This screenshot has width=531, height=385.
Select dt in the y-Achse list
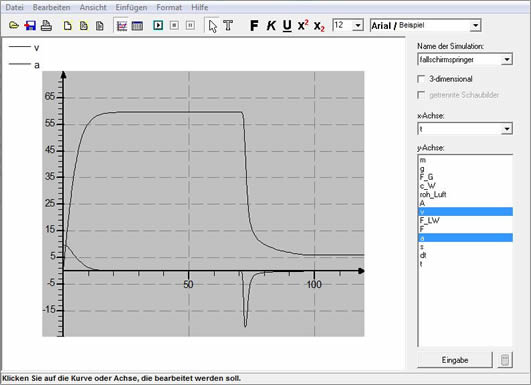click(x=465, y=255)
